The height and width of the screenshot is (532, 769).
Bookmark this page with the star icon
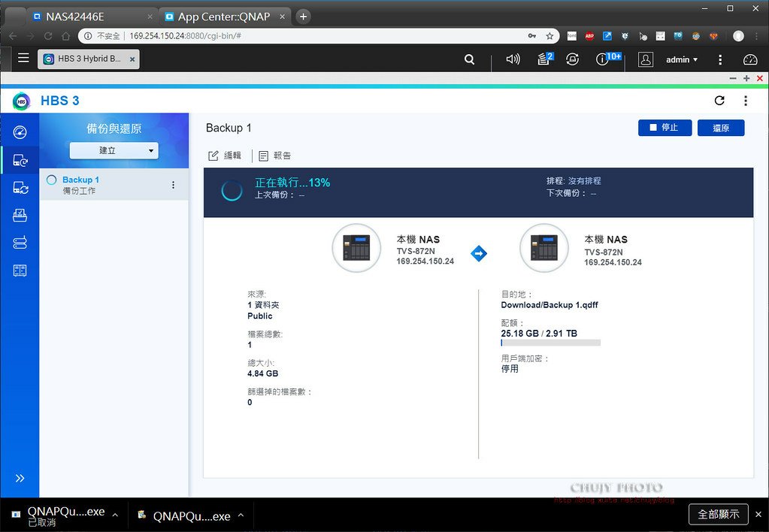pos(550,36)
